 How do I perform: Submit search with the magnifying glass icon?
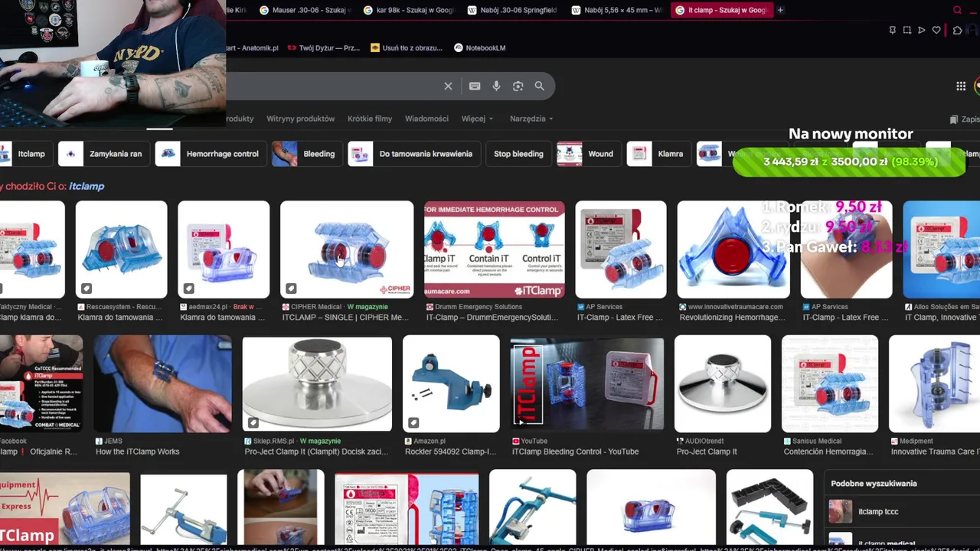click(x=539, y=86)
